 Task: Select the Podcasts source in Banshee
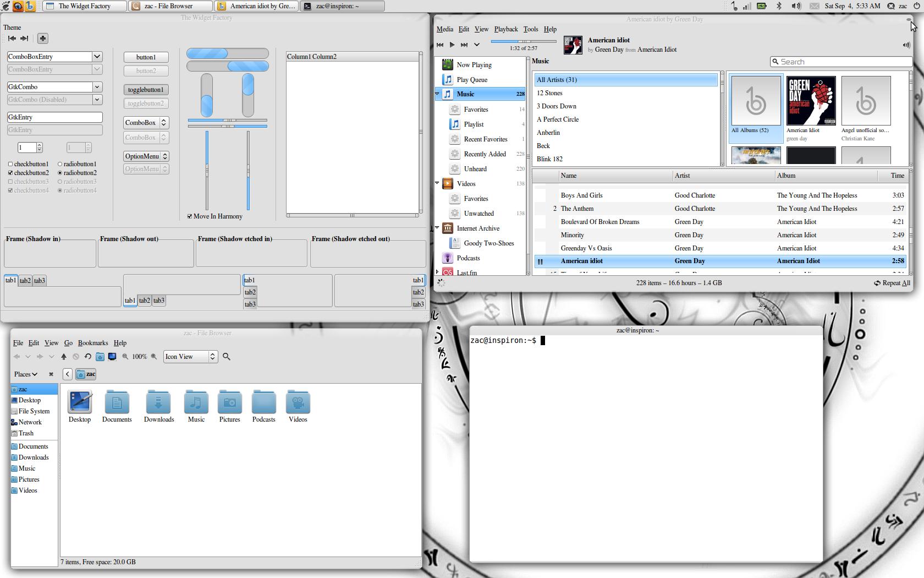(468, 258)
